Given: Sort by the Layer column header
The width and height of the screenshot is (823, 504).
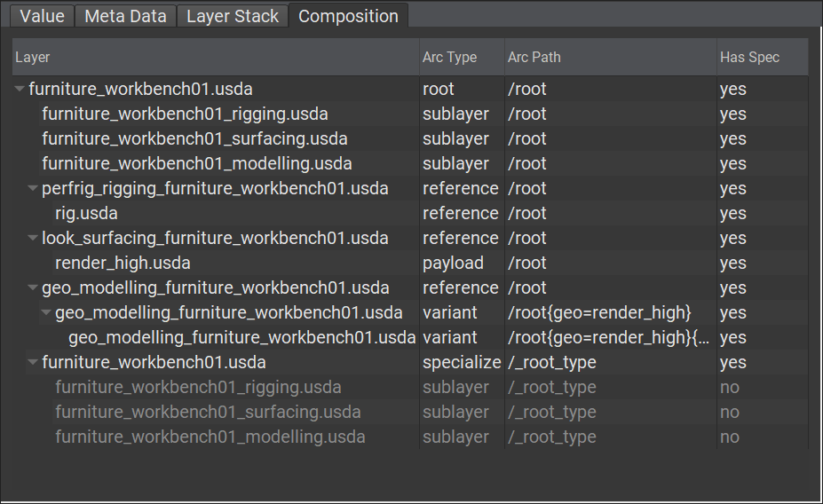Looking at the screenshot, I should pyautogui.click(x=213, y=57).
